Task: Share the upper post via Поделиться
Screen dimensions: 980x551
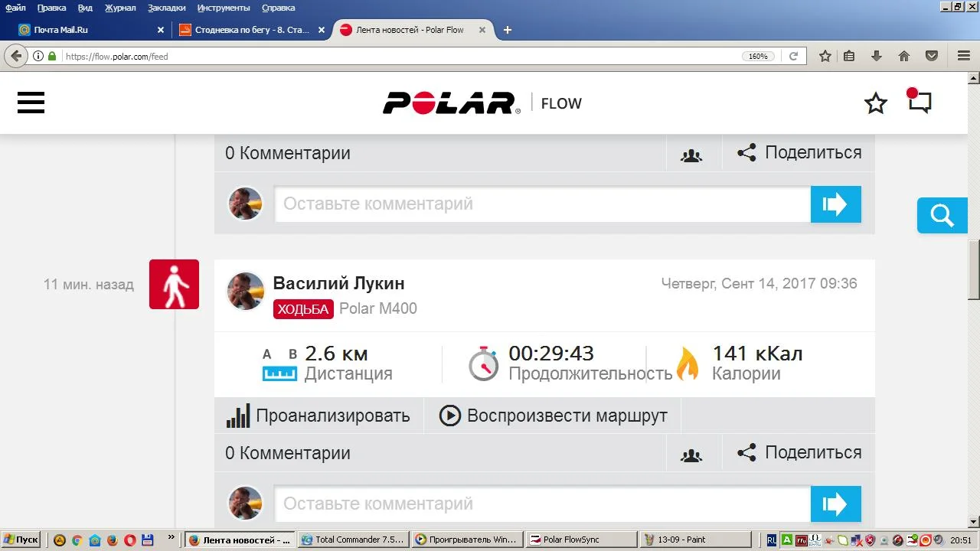Action: click(x=799, y=152)
